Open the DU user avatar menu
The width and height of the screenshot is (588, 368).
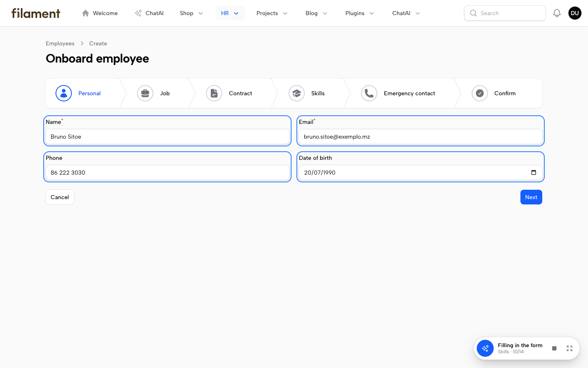[x=575, y=13]
